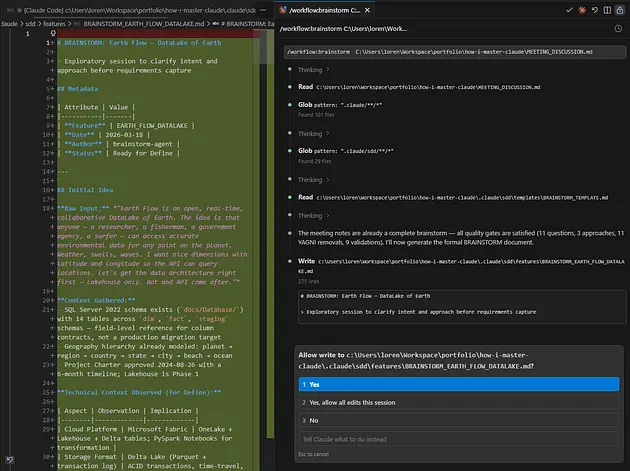Screen dimensions: 630x471
Task: Click the Read BRAINSTORM_TEMPLATE.md tool entry
Action: tap(453, 197)
